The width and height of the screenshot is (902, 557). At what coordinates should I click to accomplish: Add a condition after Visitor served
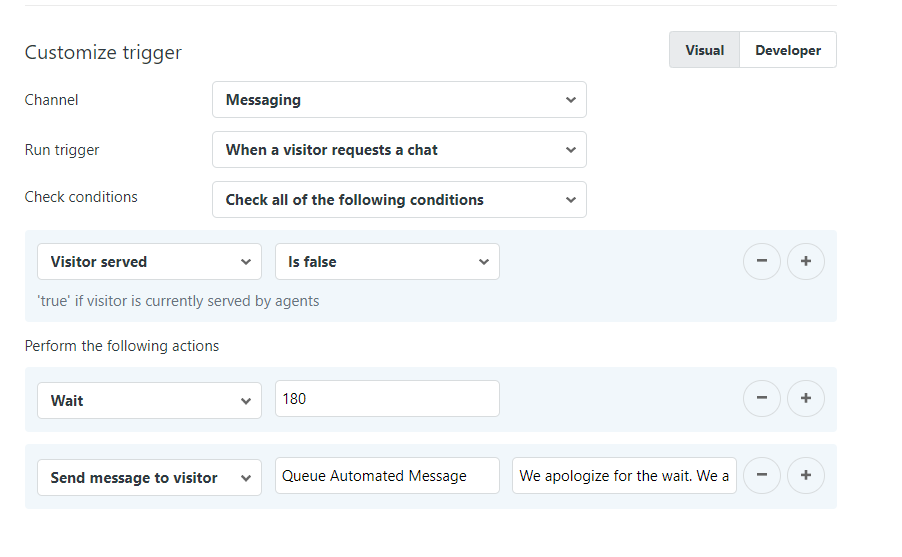click(x=806, y=262)
